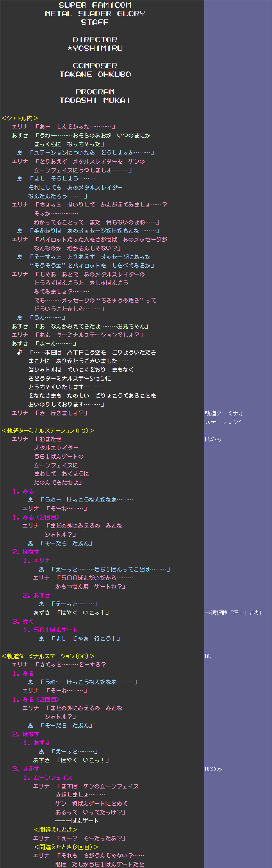Click the sidebar note "→選択肢「行く」追加"
The width and height of the screenshot is (272, 868).
click(233, 613)
